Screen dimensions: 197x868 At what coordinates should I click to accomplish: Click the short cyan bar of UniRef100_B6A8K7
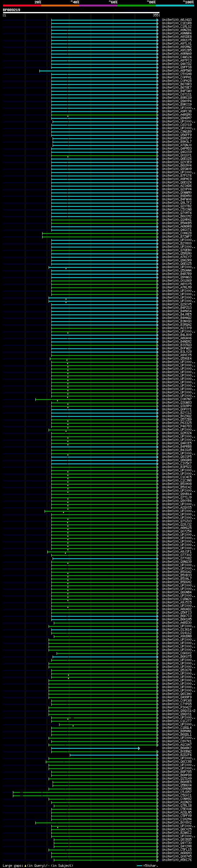[x=96, y=749]
